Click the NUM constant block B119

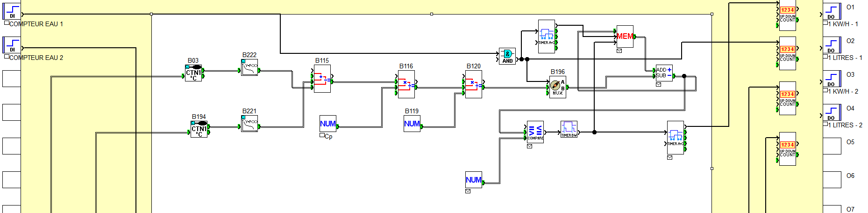[x=412, y=124]
